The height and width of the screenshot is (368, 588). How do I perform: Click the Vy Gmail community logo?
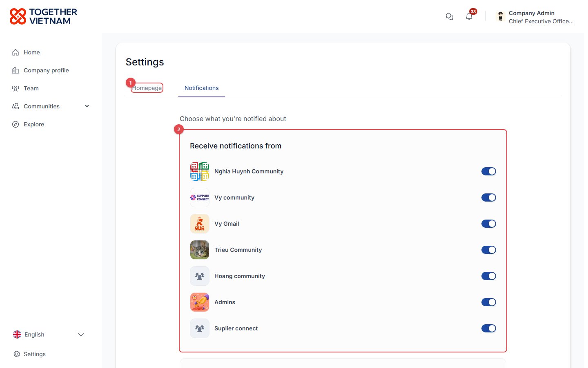pos(200,224)
